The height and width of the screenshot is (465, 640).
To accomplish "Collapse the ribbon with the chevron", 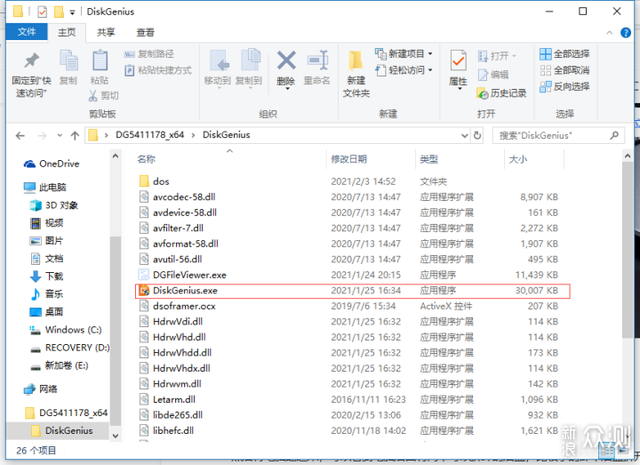I will click(x=609, y=33).
